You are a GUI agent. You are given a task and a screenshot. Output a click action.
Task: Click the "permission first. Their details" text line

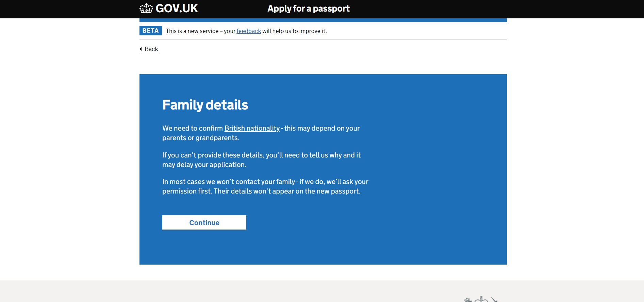[x=261, y=191]
